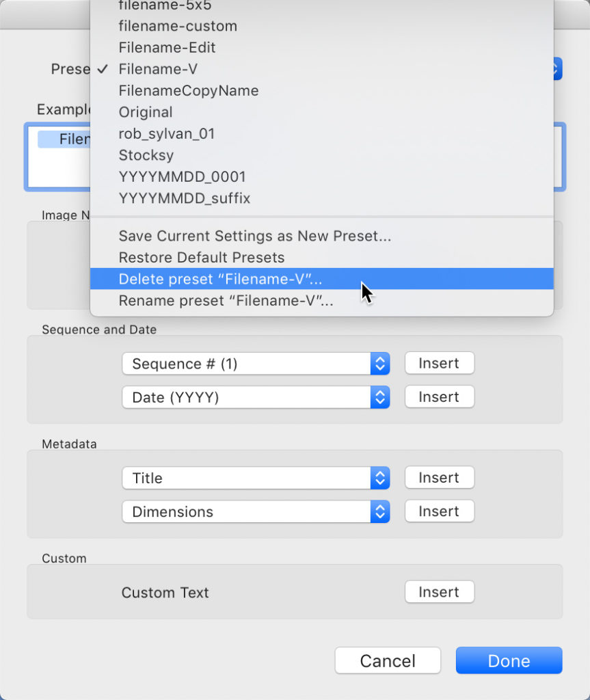This screenshot has width=590, height=700.
Task: Open the Sequence # (1) dropdown
Action: pyautogui.click(x=256, y=364)
